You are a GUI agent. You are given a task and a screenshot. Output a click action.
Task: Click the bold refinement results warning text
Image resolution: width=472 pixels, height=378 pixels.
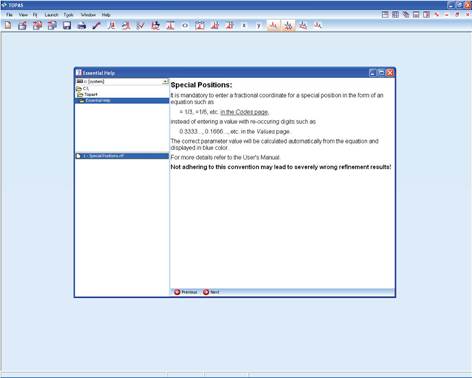pyautogui.click(x=281, y=167)
